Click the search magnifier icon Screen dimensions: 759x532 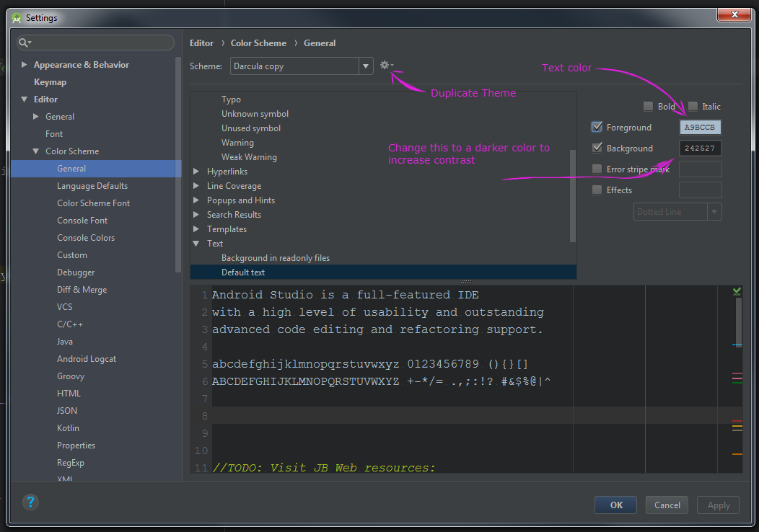pos(24,43)
